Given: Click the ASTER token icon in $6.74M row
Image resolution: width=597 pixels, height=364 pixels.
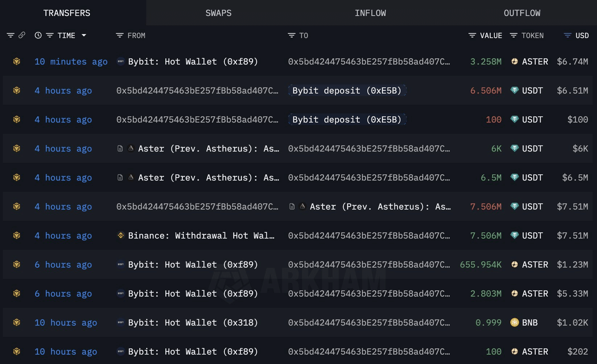Looking at the screenshot, I should (514, 61).
